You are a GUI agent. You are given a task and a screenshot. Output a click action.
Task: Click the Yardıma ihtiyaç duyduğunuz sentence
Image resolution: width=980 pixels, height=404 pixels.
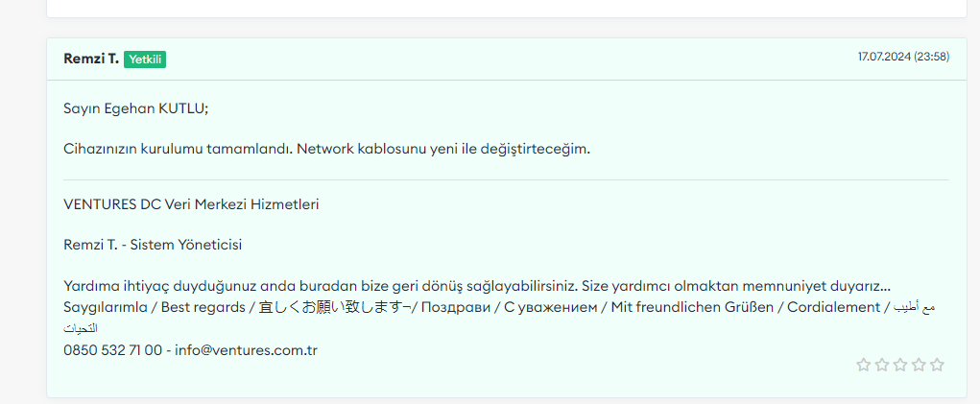(477, 287)
